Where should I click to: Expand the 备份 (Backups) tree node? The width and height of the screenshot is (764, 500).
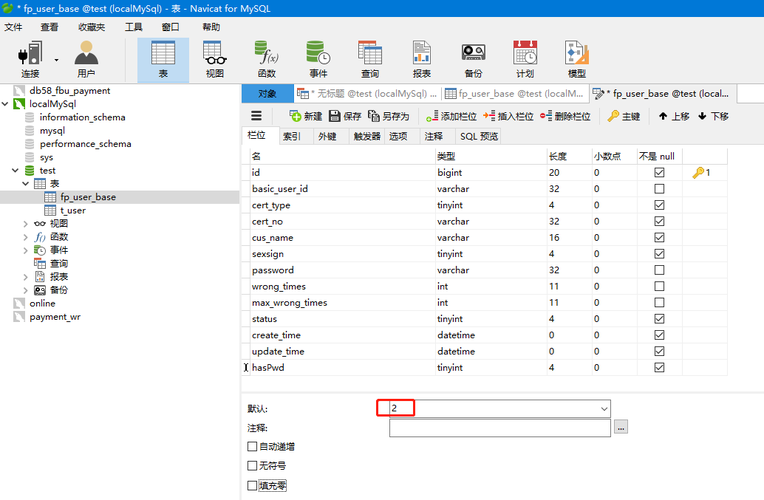click(x=26, y=290)
